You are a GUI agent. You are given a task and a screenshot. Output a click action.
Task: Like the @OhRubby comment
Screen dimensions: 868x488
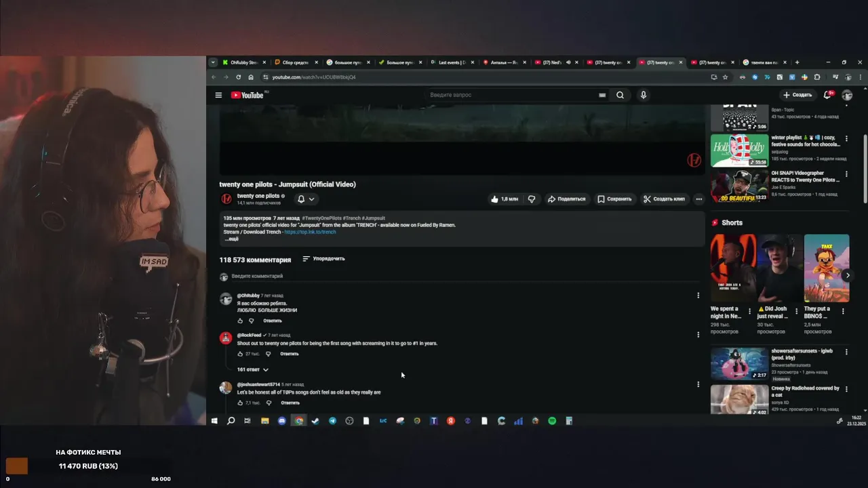(240, 321)
